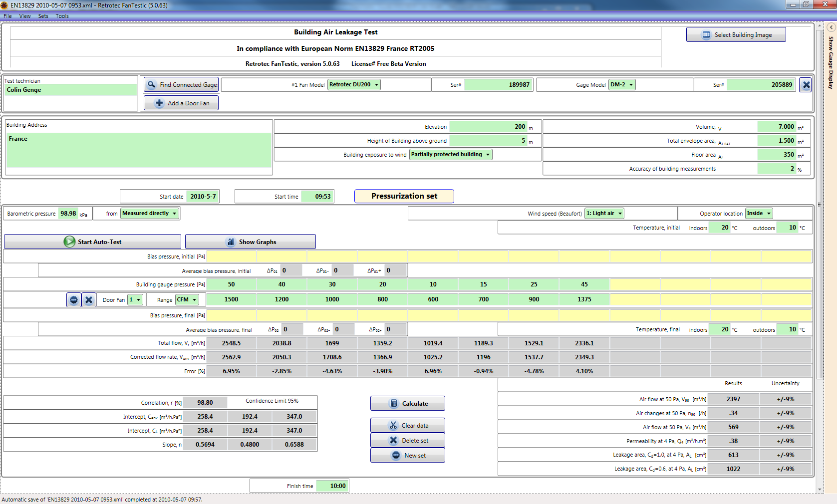Click the Elevation value field

tap(488, 127)
